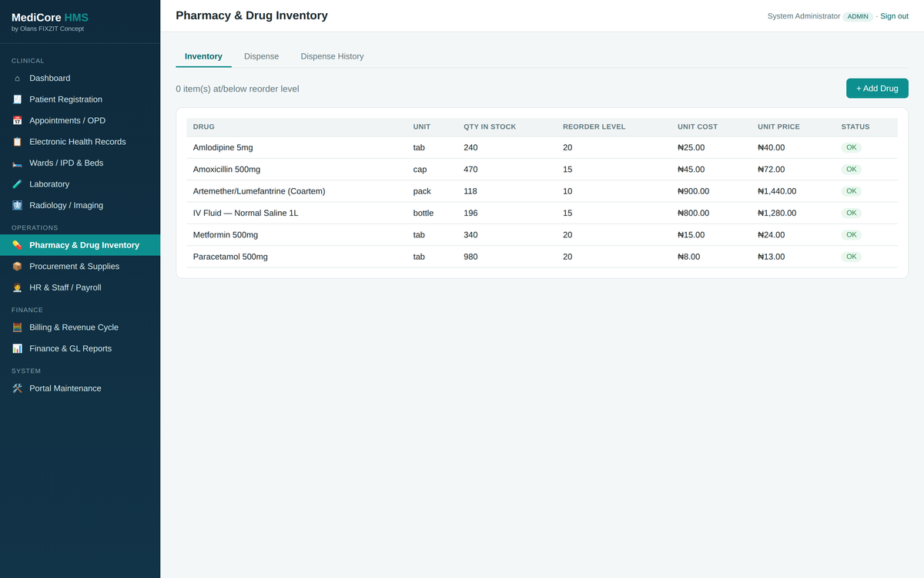The width and height of the screenshot is (924, 578).
Task: Open the Dispense History tab
Action: coord(332,56)
